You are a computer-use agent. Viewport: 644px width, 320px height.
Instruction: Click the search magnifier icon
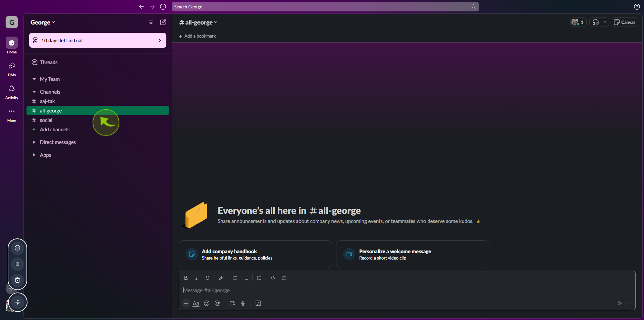[x=474, y=7]
